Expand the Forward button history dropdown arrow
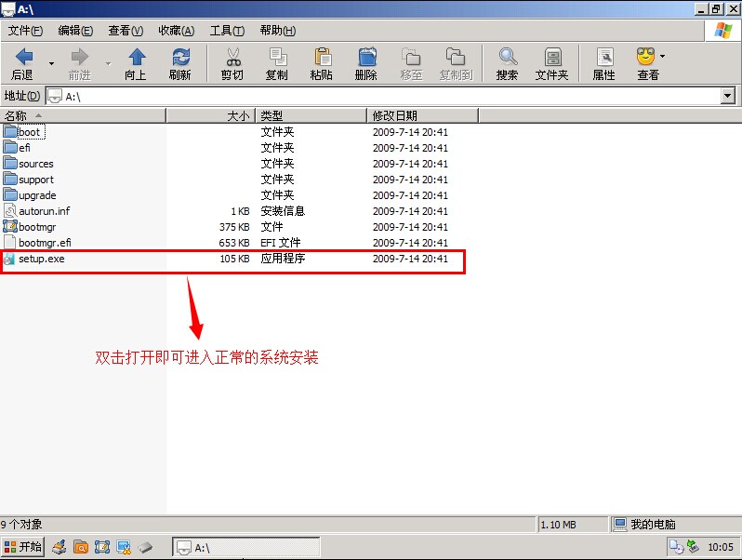The width and height of the screenshot is (742, 560). click(x=108, y=62)
